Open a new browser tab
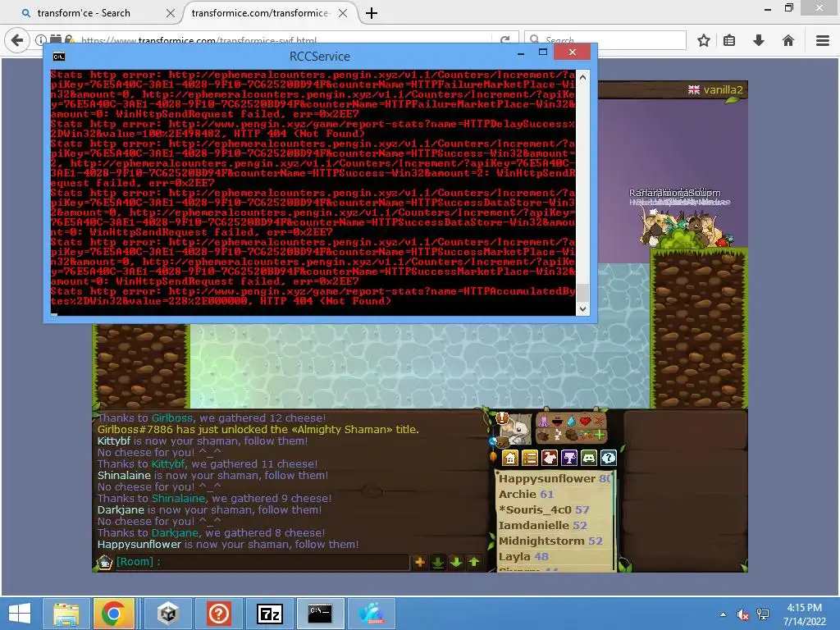Screen dimensions: 840x630 pos(372,13)
